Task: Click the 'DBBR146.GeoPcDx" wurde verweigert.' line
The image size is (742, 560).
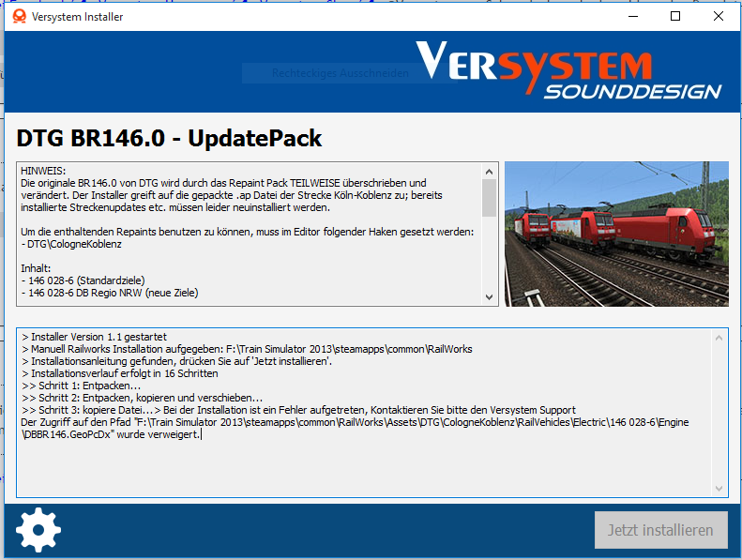Action: click(112, 434)
